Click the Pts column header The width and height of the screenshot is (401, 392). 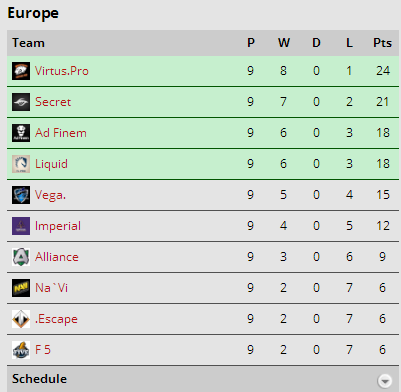pyautogui.click(x=382, y=43)
